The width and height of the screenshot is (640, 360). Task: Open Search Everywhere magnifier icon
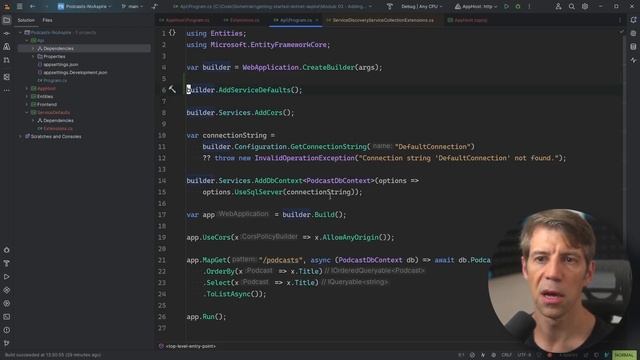[x=571, y=7]
